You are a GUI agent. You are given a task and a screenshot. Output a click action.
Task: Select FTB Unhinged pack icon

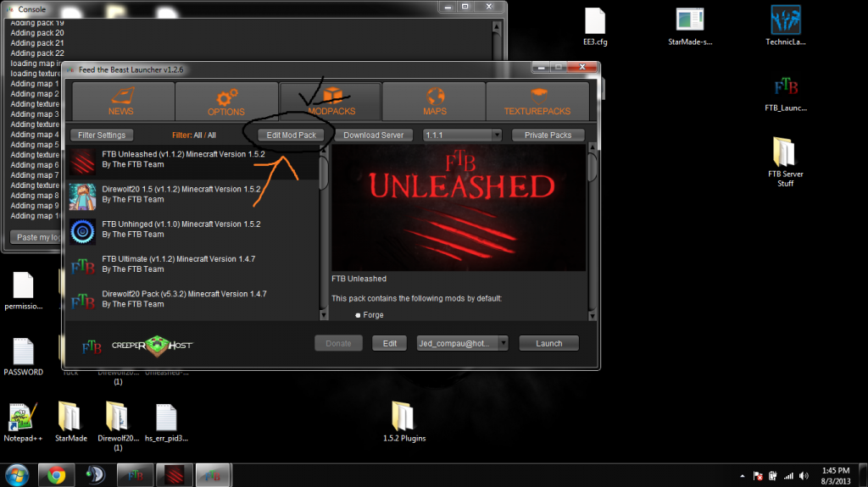coord(82,231)
